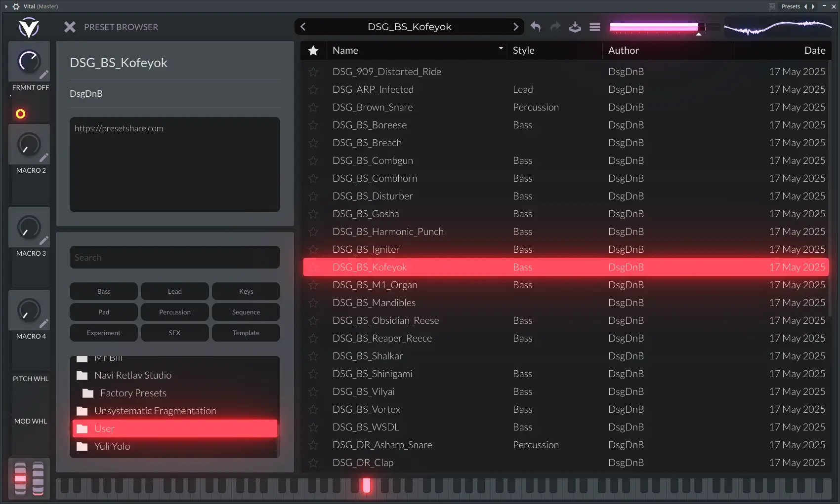Filter presets by Lead style
840x504 pixels.
[x=175, y=291]
